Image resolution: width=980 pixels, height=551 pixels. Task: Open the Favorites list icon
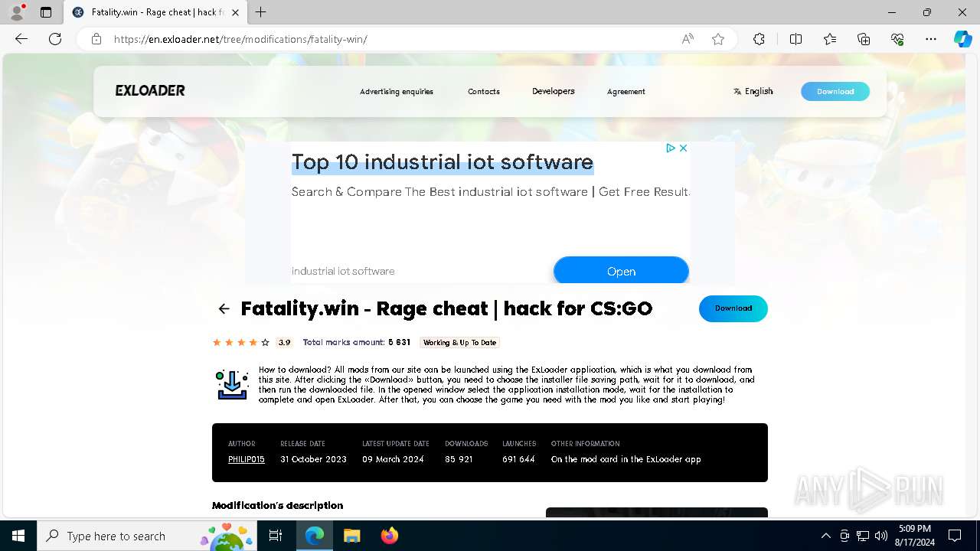[830, 39]
